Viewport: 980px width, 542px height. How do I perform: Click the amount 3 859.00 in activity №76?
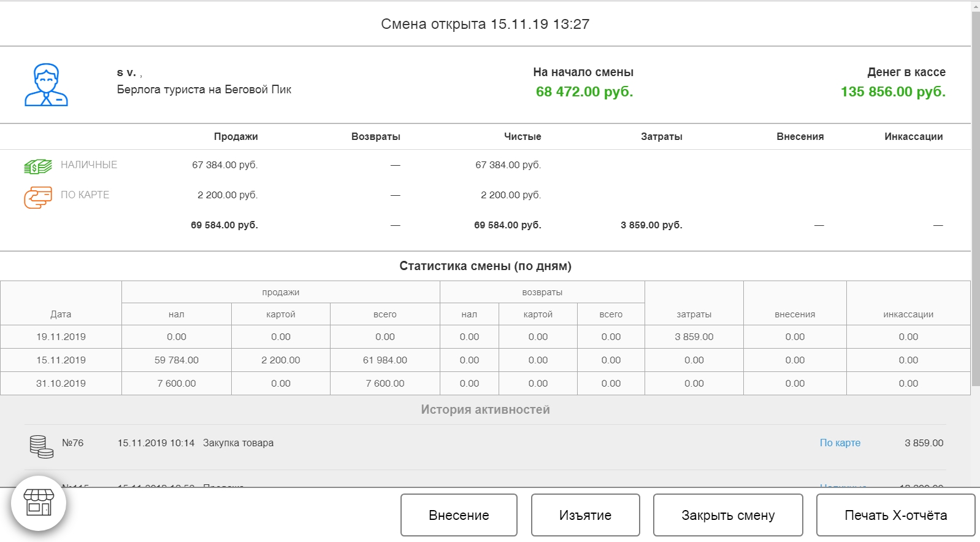click(x=924, y=443)
